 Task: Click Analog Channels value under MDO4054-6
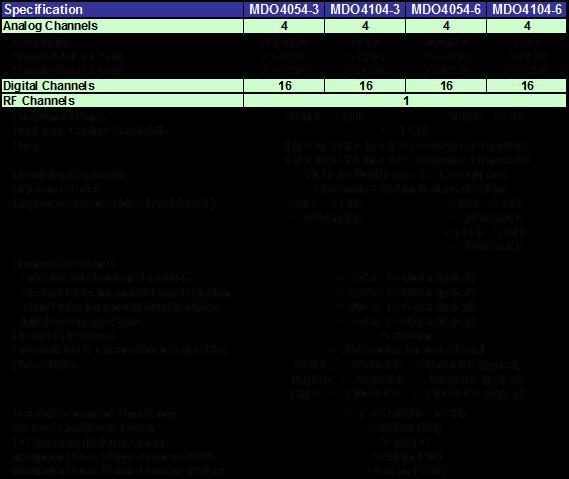446,26
